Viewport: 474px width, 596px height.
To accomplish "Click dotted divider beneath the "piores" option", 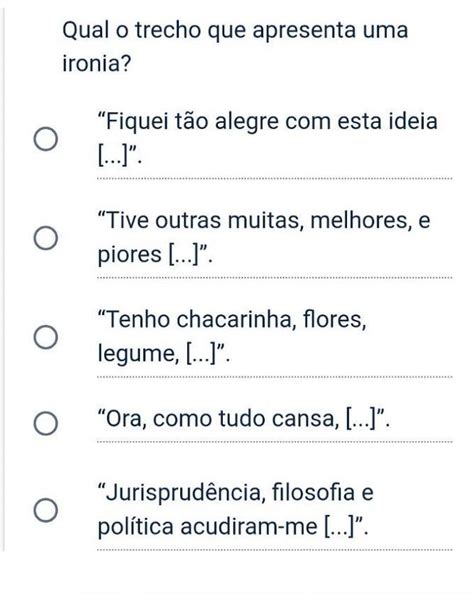I will tap(274, 278).
